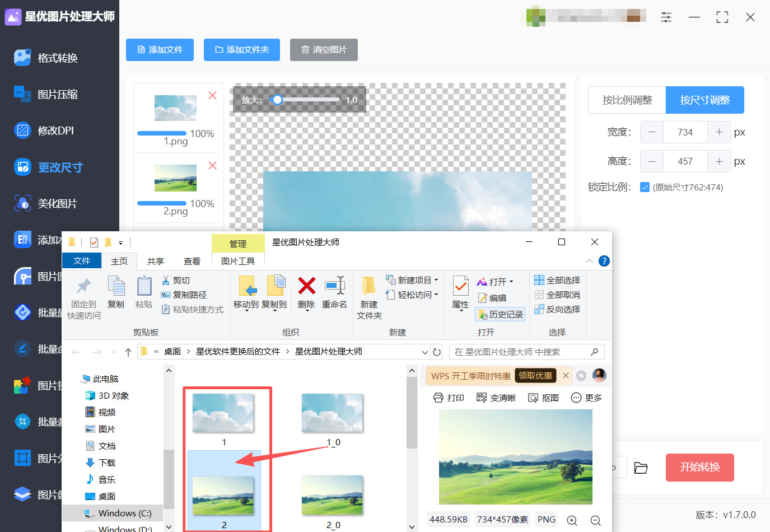This screenshot has width=770, height=532.
Task: Open quick access toolbar customize dropdown
Action: click(x=120, y=243)
